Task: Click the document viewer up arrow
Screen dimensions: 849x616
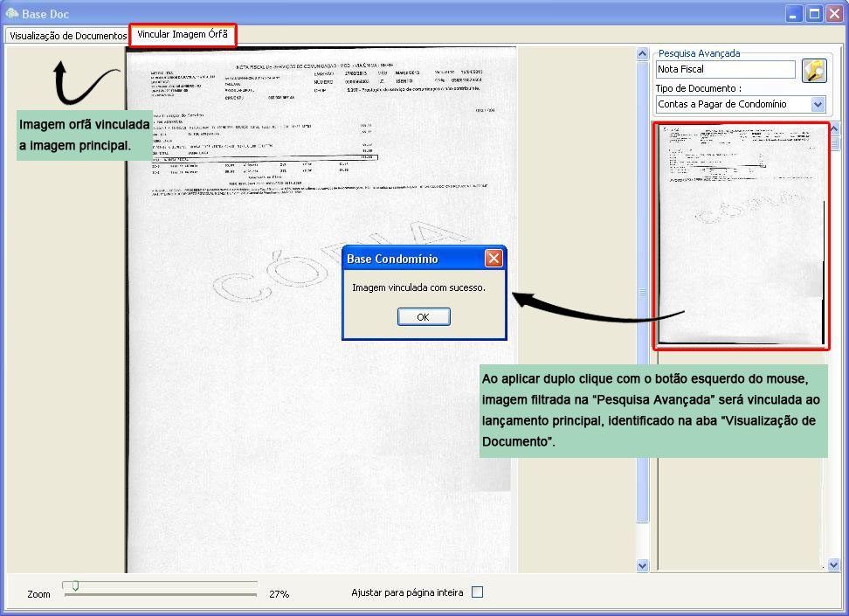Action: 642,53
